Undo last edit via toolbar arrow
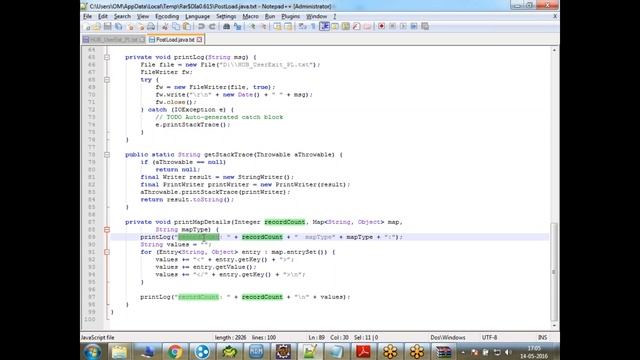This screenshot has height=360, width=640. [x=202, y=27]
